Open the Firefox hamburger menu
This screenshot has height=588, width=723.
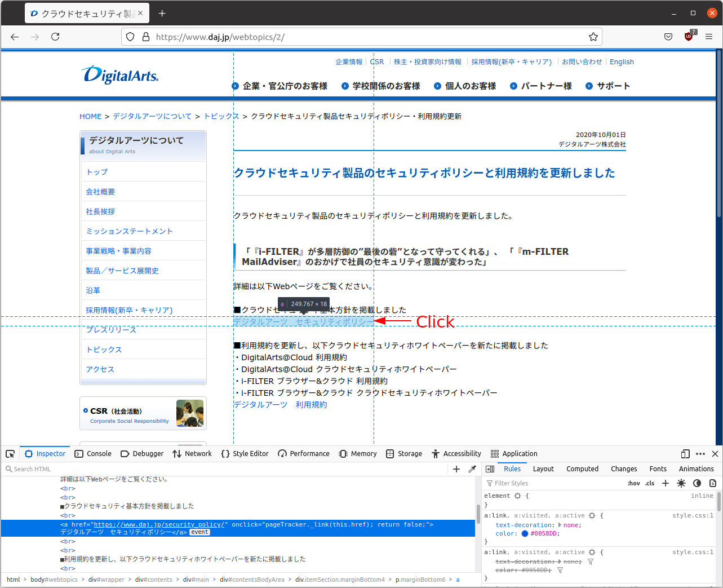(x=709, y=36)
